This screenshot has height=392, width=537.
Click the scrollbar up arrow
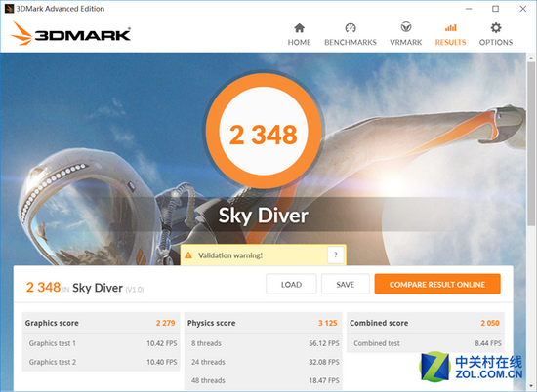click(x=531, y=58)
